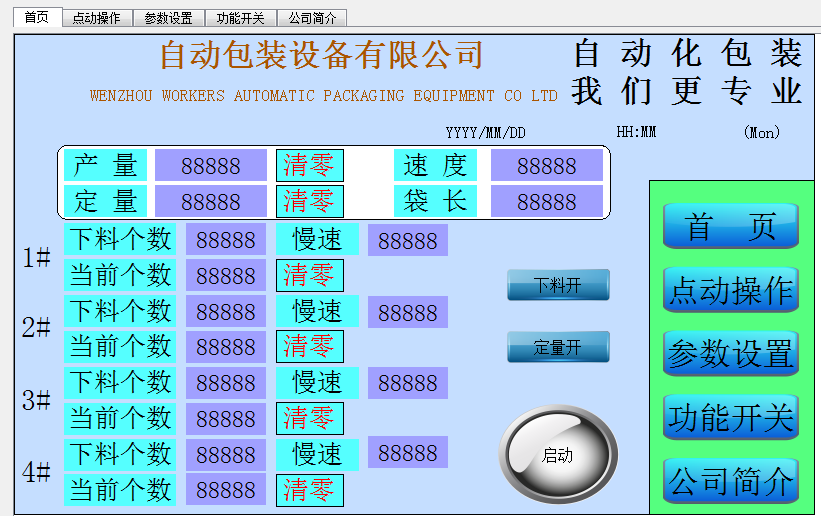Select 4# 下料个数 value field
821x516 pixels.
pos(226,455)
